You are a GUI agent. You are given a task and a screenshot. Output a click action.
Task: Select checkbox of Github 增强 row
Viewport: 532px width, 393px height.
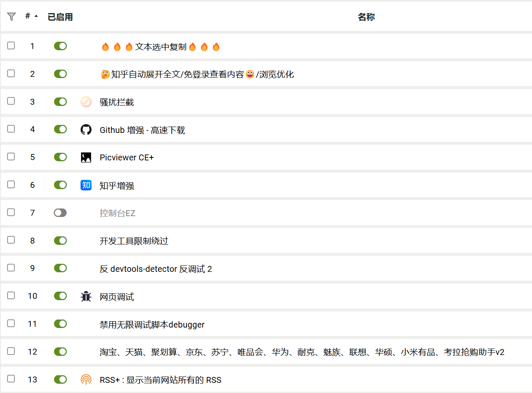click(11, 129)
